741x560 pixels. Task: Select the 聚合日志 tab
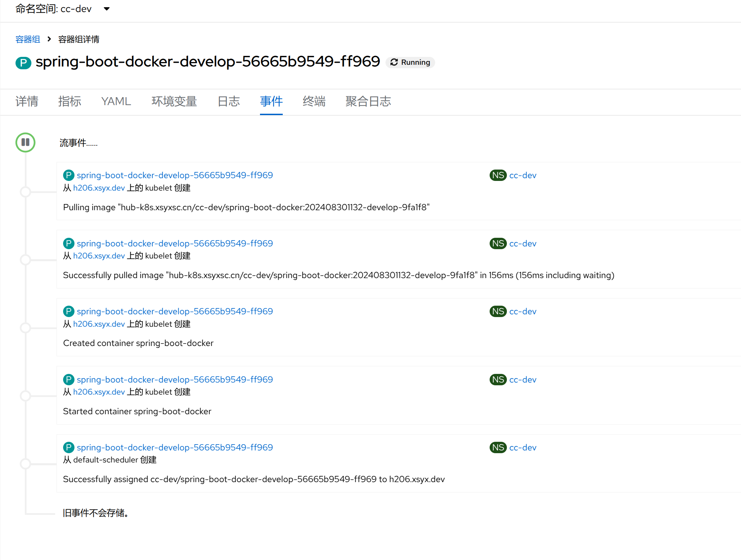coord(368,101)
